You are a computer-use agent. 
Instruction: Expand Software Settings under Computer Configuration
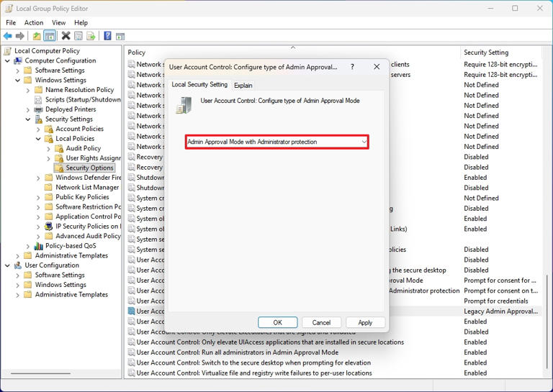(x=17, y=70)
